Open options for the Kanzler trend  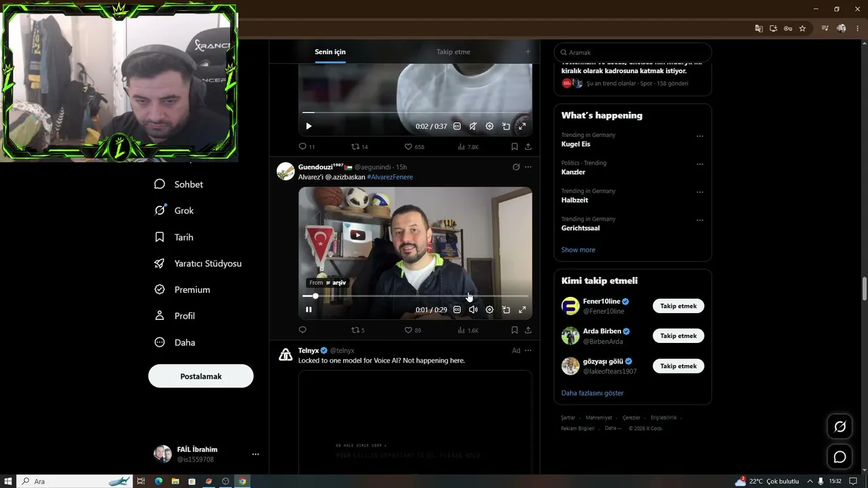pyautogui.click(x=700, y=164)
